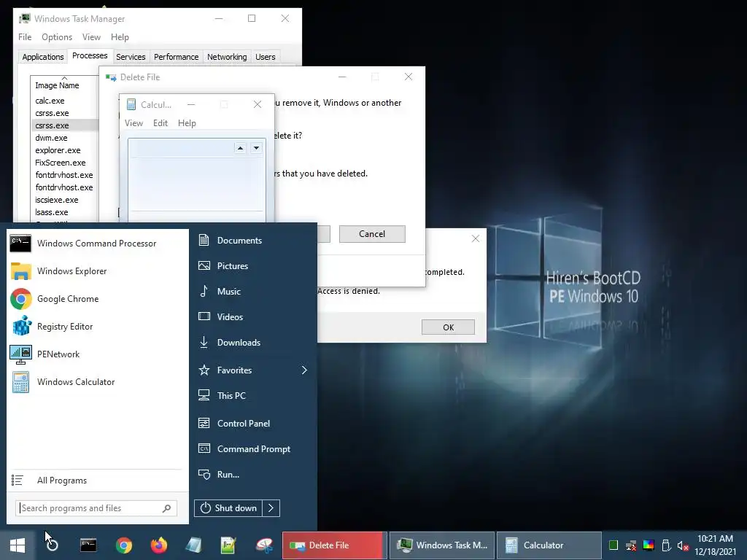Click the muted volume tray icon

pos(683,545)
